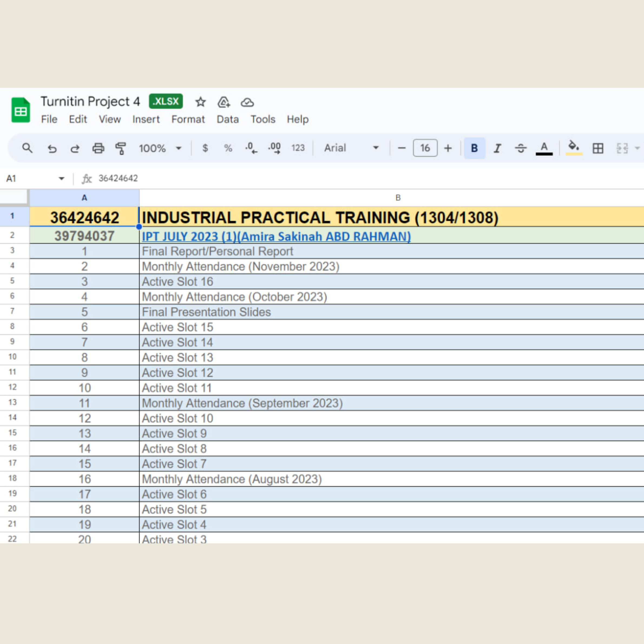Open IPT JULY 2023 Amira Sakinah link

[x=276, y=236]
